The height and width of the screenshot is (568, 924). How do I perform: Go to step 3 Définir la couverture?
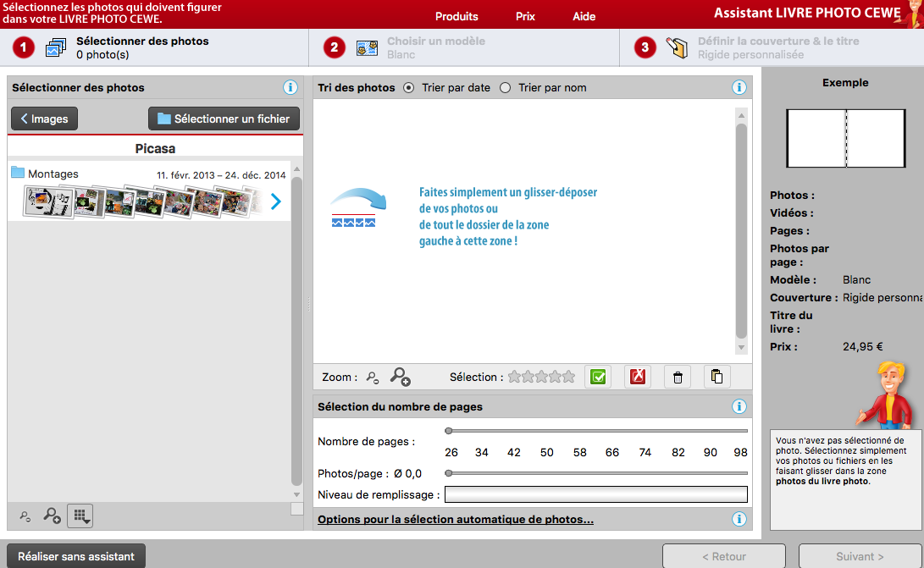(x=772, y=47)
